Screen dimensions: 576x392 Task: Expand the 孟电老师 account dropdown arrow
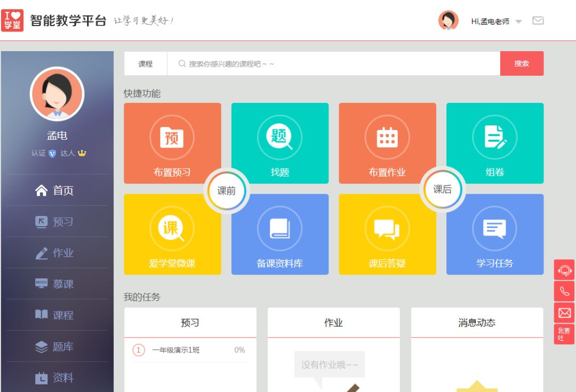(518, 21)
